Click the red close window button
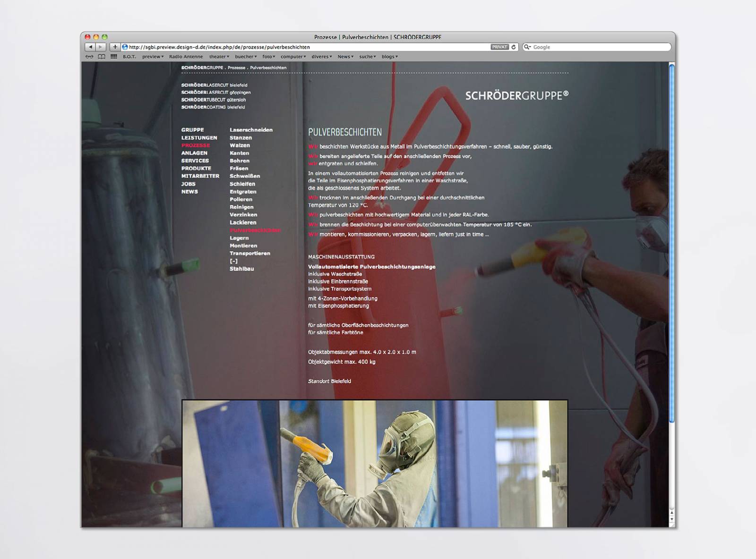This screenshot has width=756, height=559. click(87, 37)
